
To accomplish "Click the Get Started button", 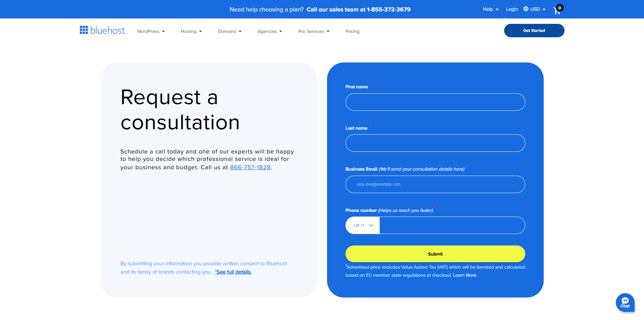I will pos(534,30).
